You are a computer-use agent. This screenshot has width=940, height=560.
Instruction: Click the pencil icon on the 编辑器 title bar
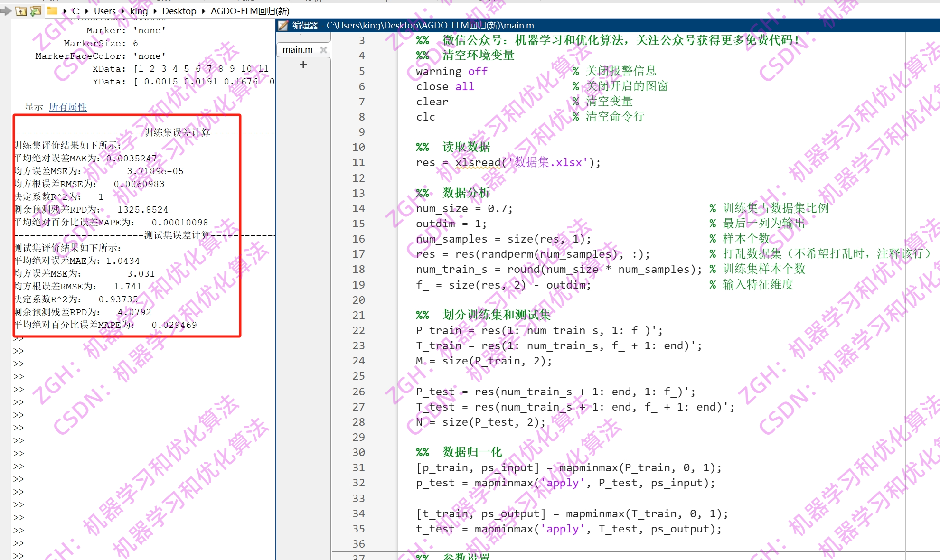click(x=282, y=25)
